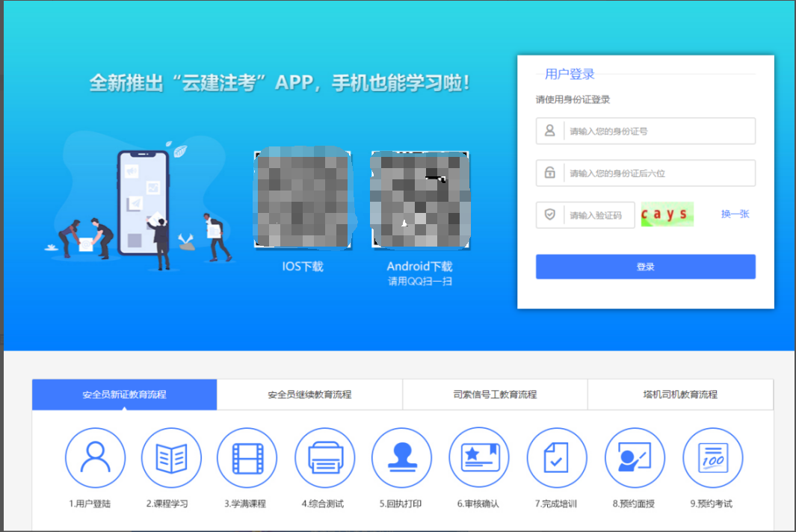Select the 审核确认 certificate icon
Viewport: 796px width, 532px height.
coord(478,457)
